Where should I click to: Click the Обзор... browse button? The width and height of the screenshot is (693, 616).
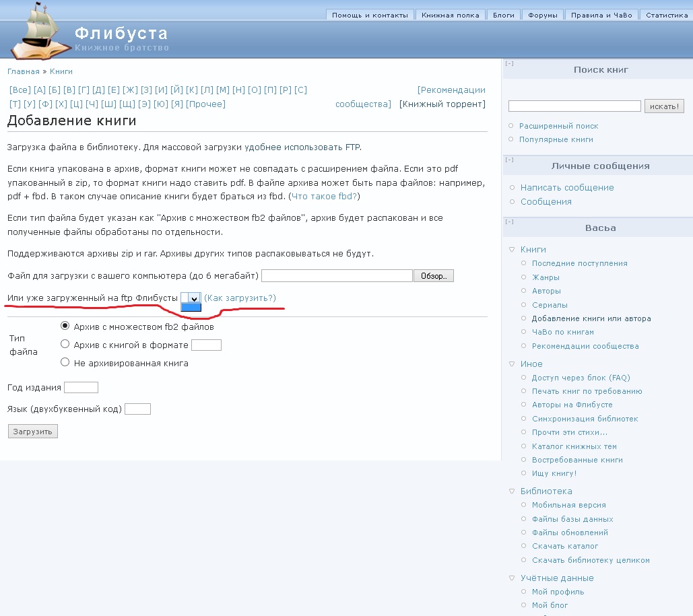pyautogui.click(x=434, y=276)
